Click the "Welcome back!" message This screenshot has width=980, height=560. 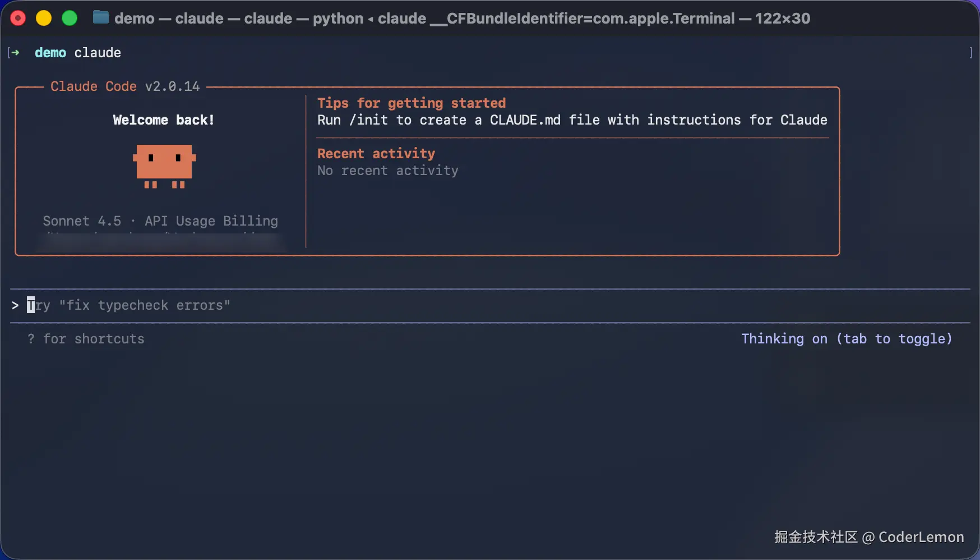[163, 120]
